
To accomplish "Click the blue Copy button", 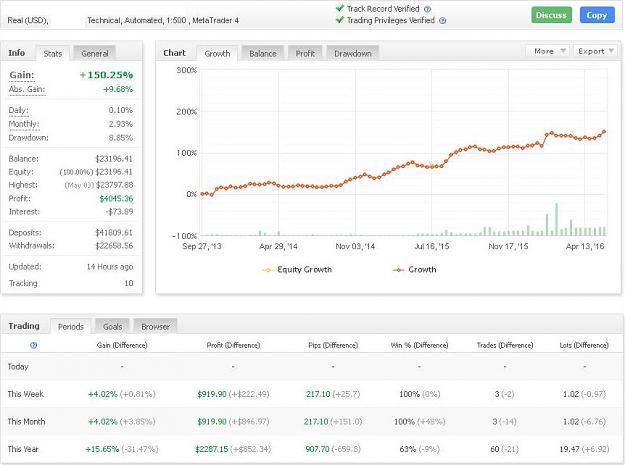I will pos(597,15).
